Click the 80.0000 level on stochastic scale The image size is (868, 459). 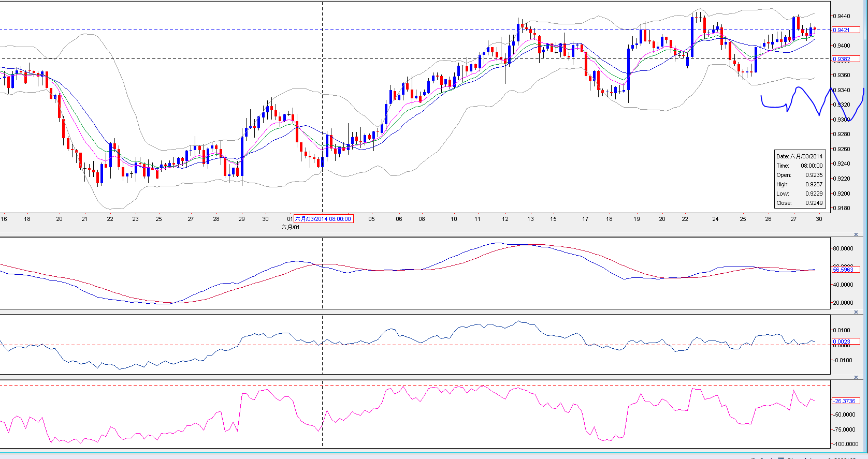coord(843,248)
